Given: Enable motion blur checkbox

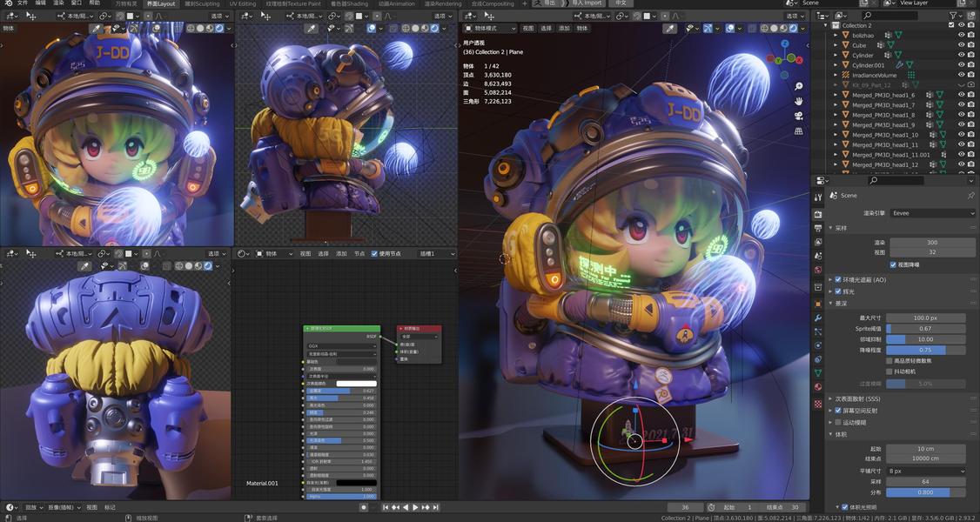Looking at the screenshot, I should [838, 422].
